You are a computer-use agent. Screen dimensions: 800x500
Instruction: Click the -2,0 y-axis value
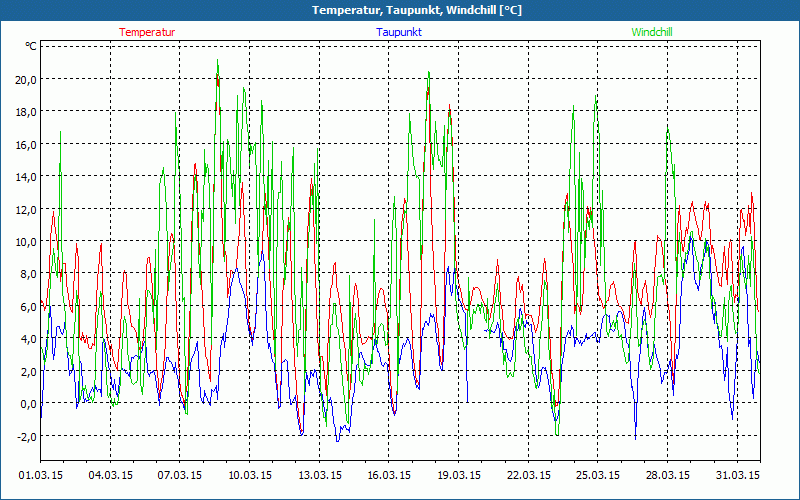tap(24, 437)
